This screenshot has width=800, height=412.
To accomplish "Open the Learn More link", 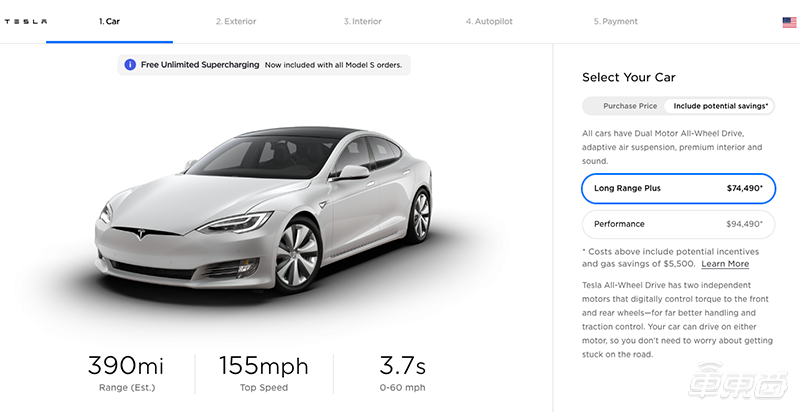I will tap(725, 264).
